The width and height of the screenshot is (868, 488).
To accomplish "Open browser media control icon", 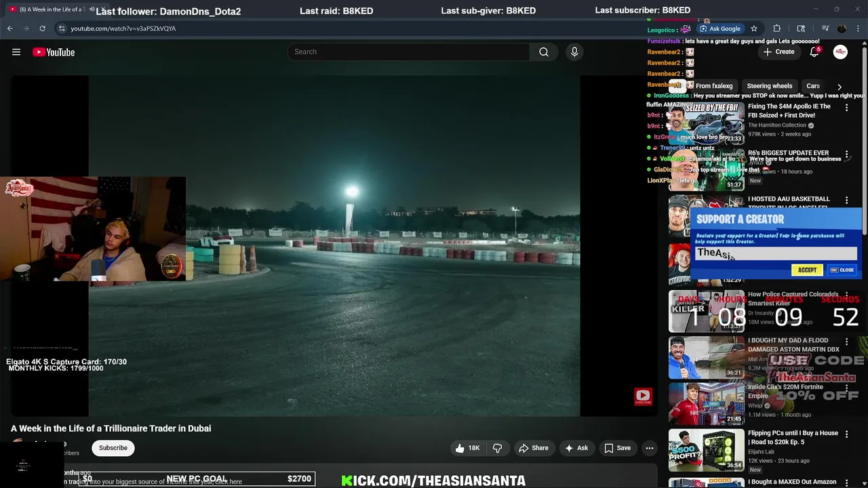I will (x=825, y=28).
